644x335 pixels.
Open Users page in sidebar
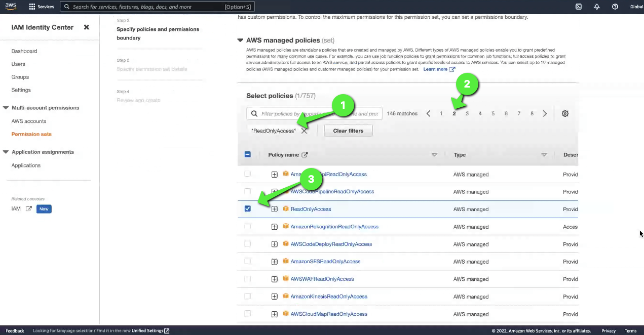tap(18, 64)
